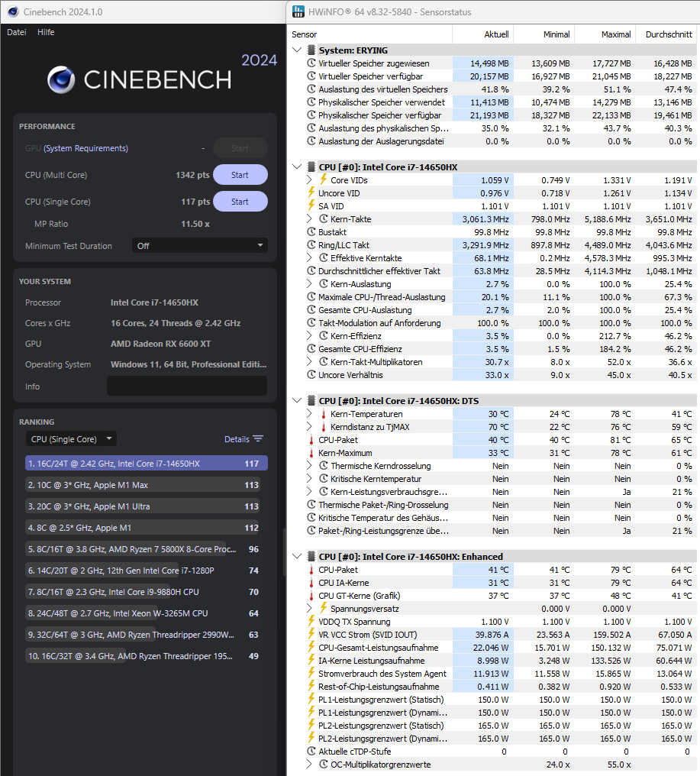Click chip icon of the Enhanced sensor group
700x776 pixels.
pos(311,556)
